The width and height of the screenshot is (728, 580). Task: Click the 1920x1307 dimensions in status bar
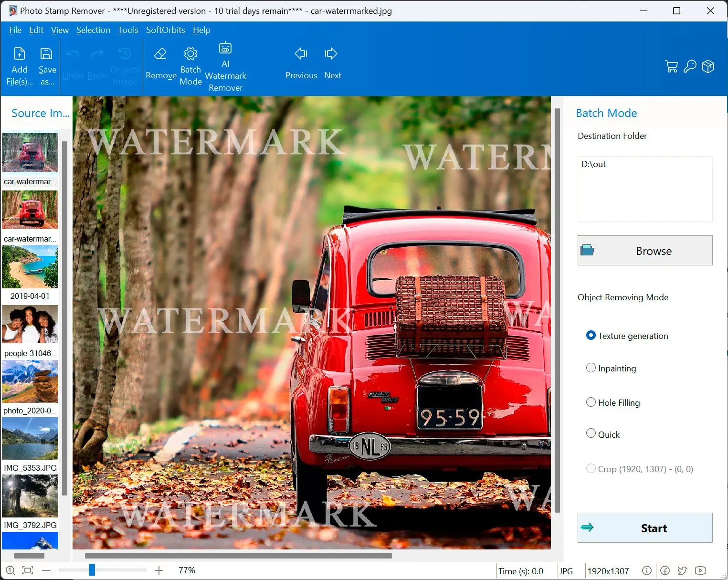608,571
